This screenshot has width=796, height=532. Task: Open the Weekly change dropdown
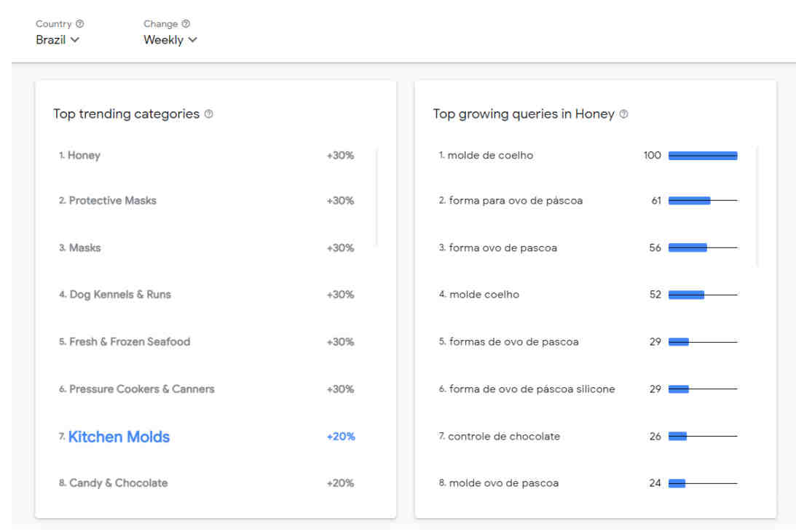(170, 40)
